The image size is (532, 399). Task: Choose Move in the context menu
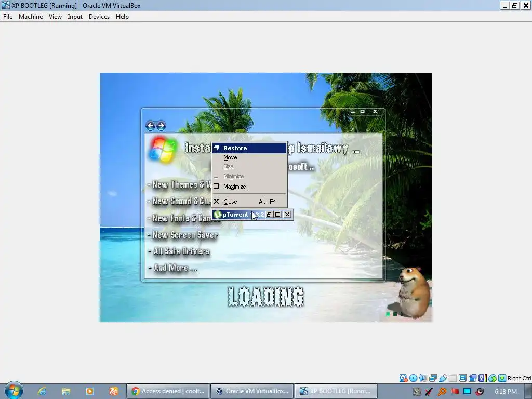[249, 157]
